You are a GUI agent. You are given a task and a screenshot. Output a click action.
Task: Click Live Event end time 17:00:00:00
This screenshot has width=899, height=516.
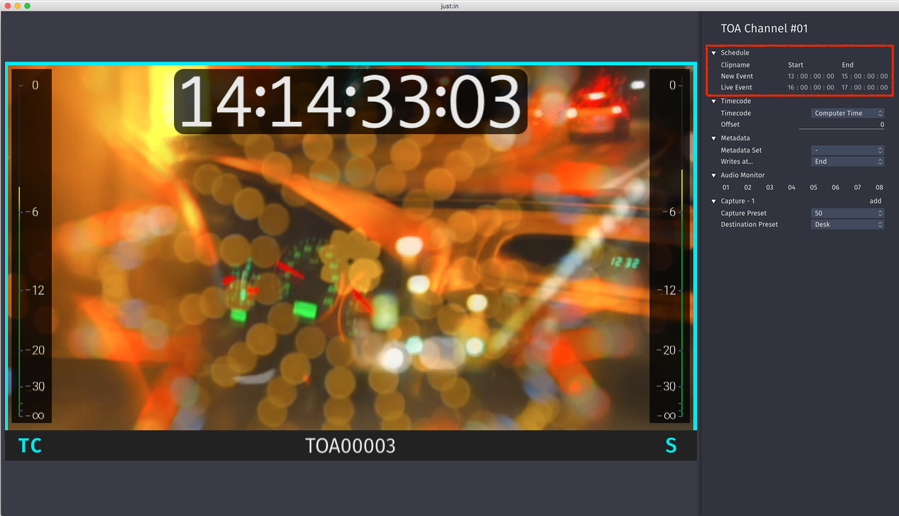click(x=865, y=88)
